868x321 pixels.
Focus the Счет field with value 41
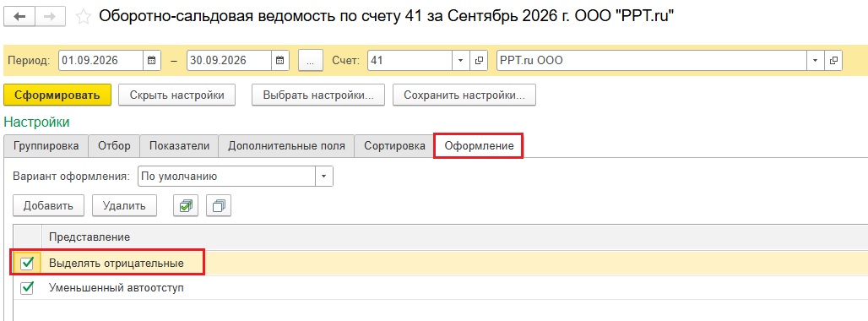[410, 60]
